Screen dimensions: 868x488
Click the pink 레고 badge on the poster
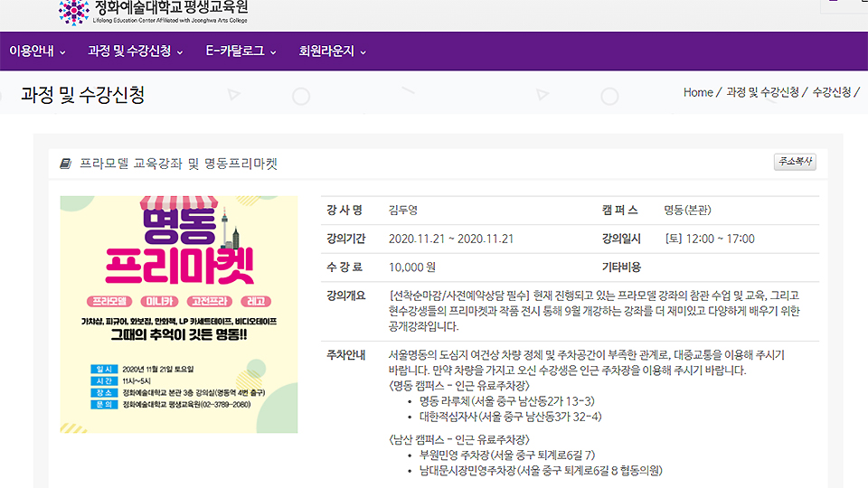tap(256, 301)
